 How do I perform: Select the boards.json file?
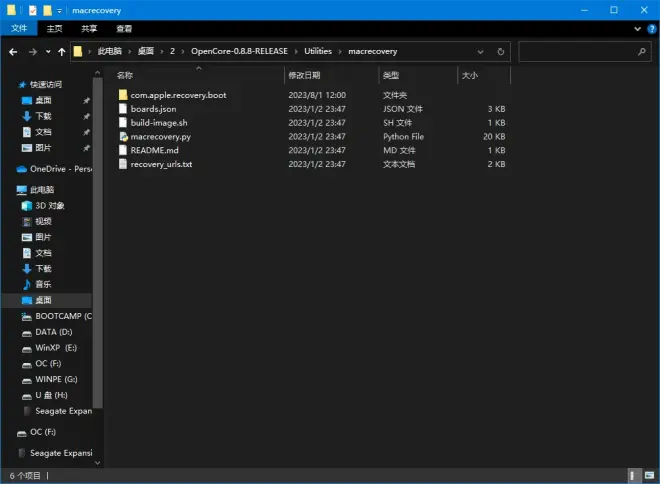pyautogui.click(x=153, y=109)
